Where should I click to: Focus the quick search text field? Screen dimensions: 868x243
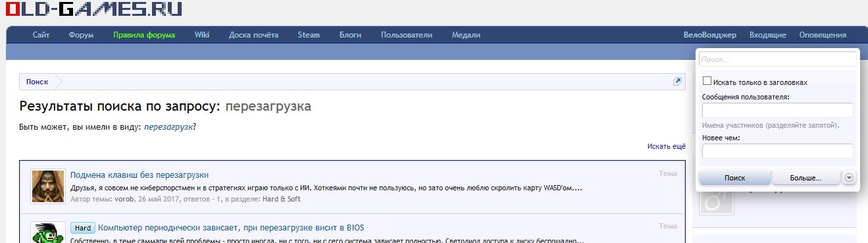point(778,59)
